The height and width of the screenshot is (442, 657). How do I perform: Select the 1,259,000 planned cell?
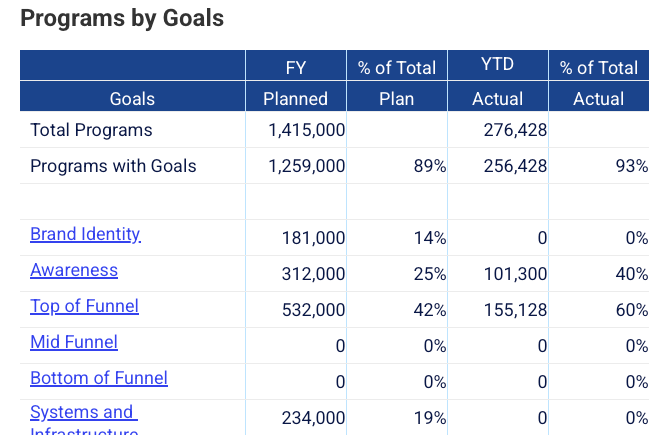(307, 166)
